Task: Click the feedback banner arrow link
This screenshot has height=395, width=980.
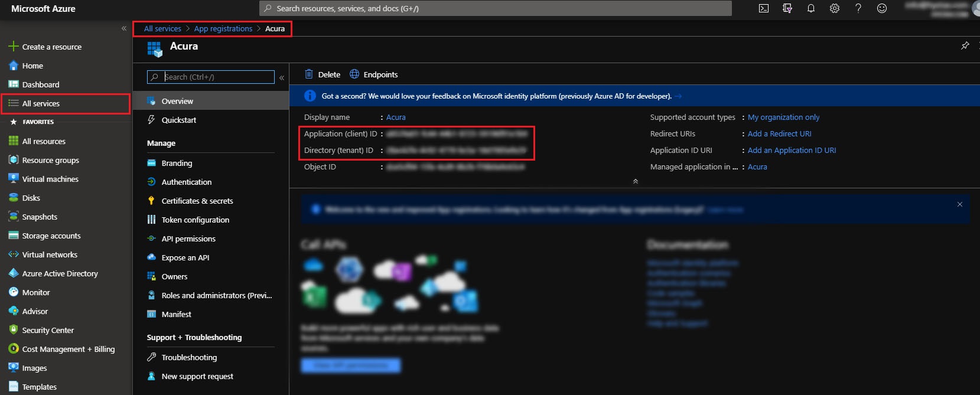Action: (x=678, y=96)
